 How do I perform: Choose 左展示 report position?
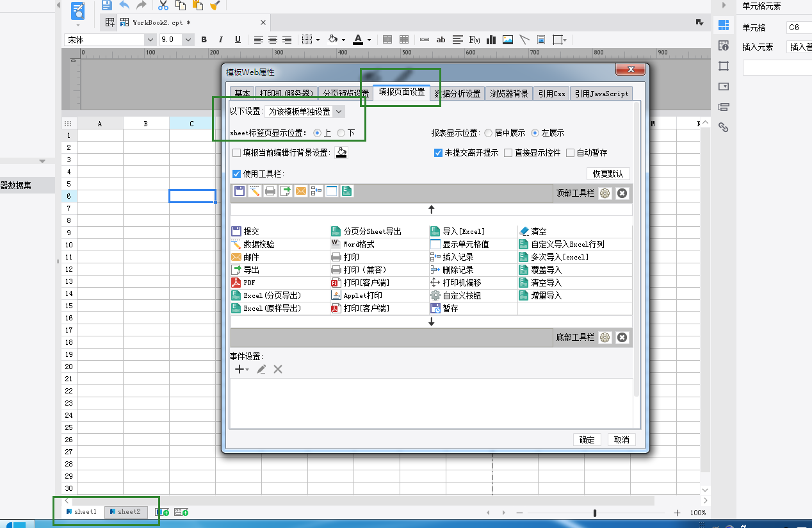point(535,133)
